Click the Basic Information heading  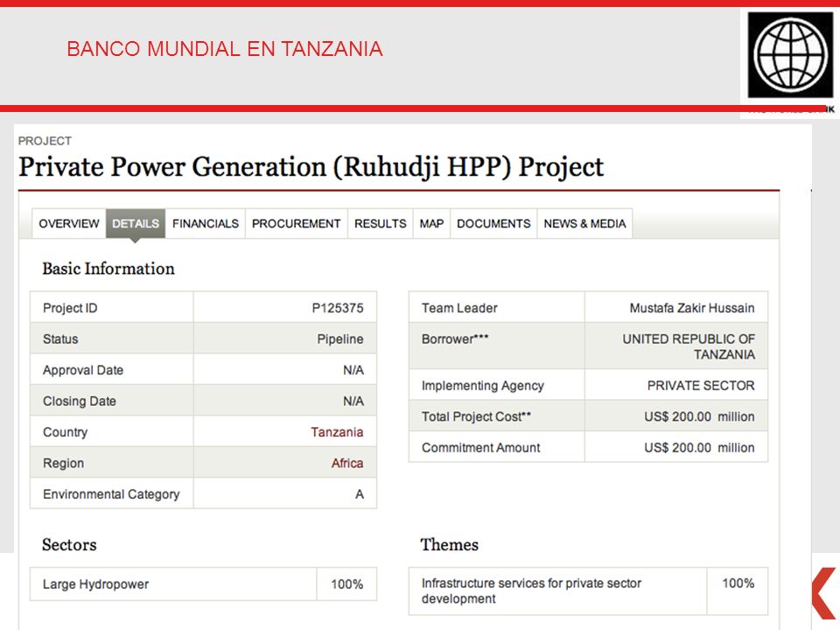pos(108,269)
